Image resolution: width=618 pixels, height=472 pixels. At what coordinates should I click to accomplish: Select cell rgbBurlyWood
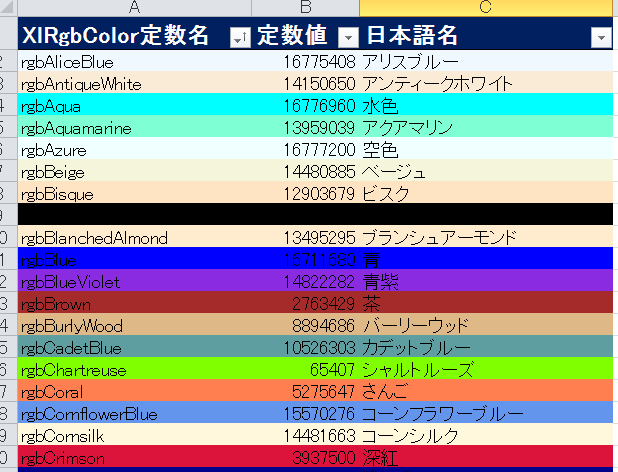[134, 325]
